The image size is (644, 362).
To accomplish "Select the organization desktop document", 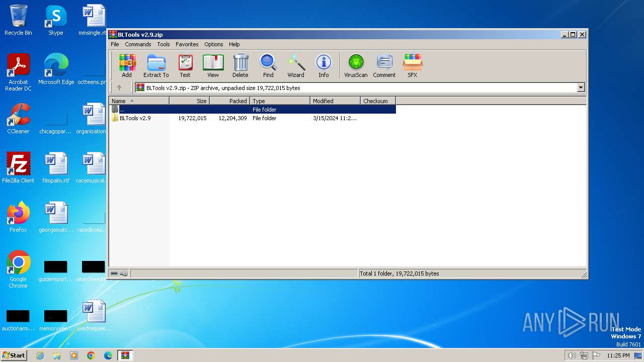I will point(92,118).
